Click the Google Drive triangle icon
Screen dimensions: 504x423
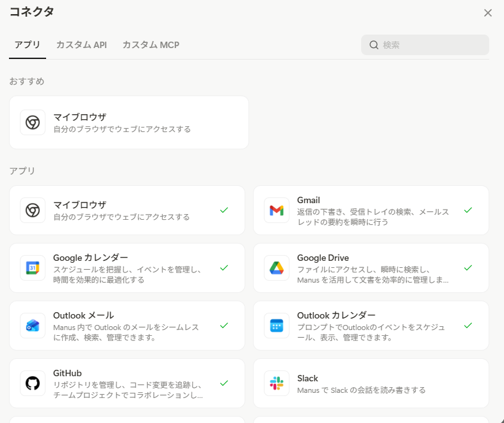click(276, 268)
